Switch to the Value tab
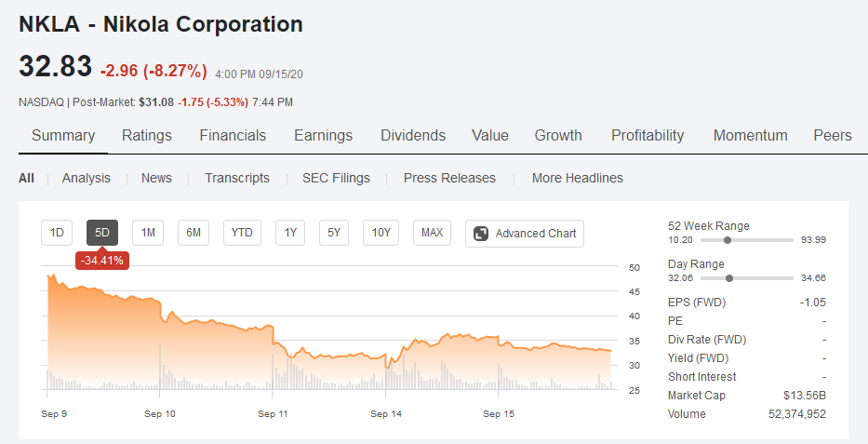 (x=490, y=136)
